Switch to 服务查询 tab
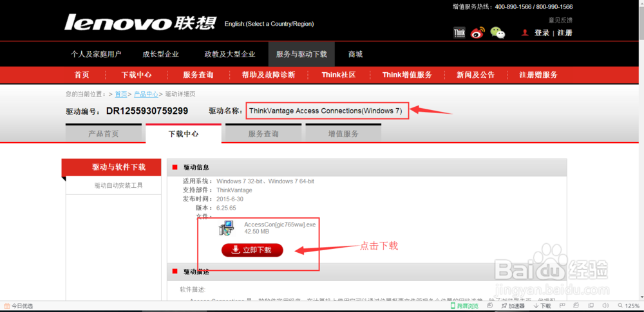Screen dimensions: 644x312 263,133
